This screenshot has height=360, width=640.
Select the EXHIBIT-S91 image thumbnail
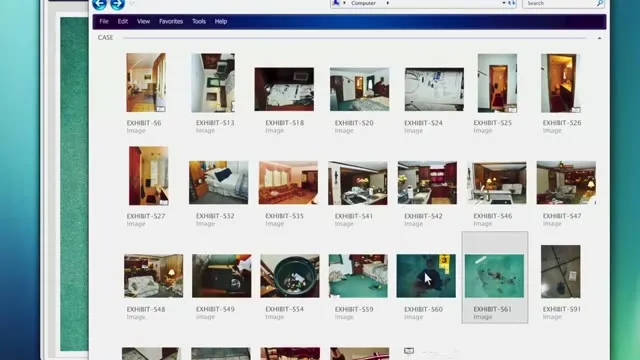tap(561, 271)
